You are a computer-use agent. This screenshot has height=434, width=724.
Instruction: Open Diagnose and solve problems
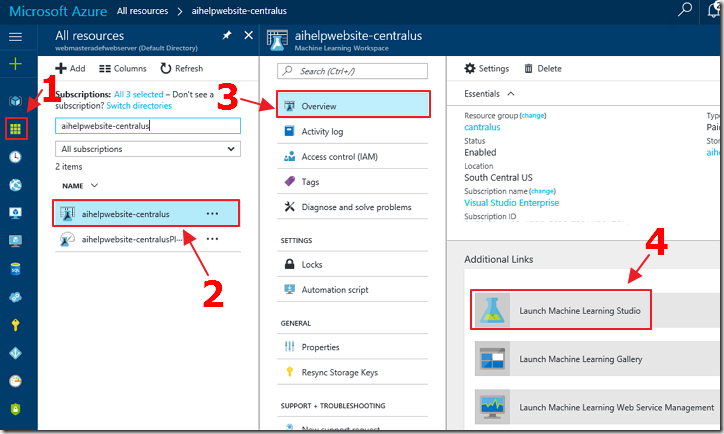[x=352, y=207]
